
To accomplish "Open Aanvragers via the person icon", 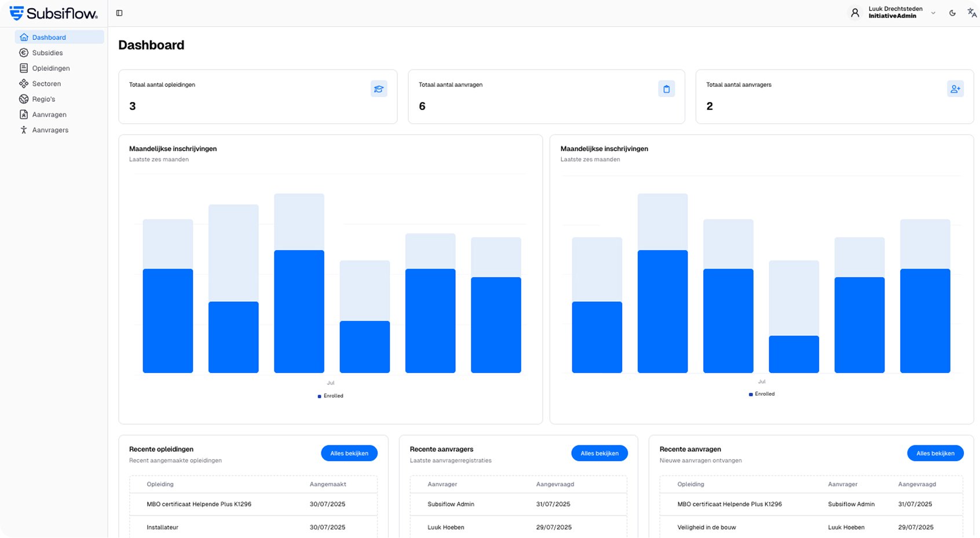I will click(x=24, y=130).
